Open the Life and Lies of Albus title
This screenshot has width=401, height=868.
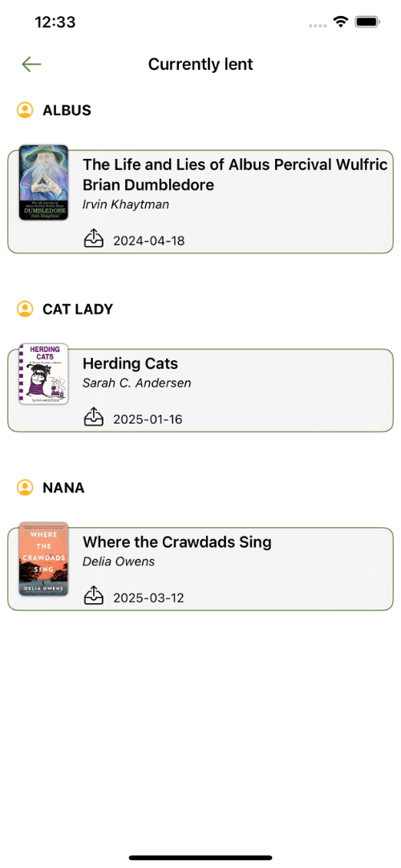234,174
